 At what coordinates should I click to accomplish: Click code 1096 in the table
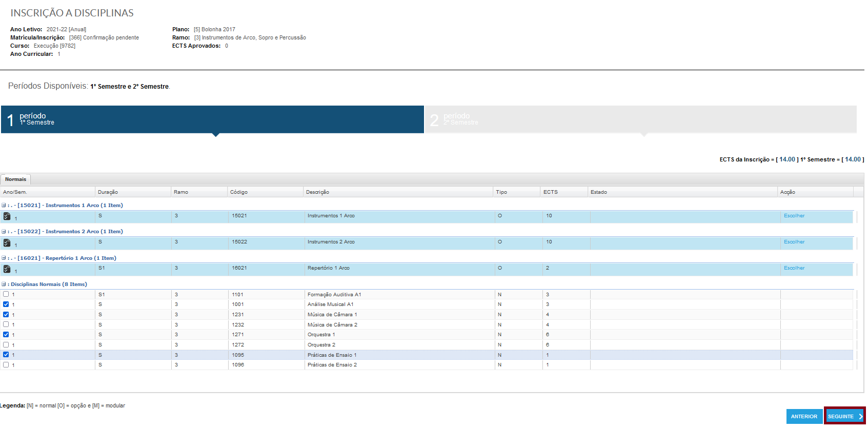point(238,365)
